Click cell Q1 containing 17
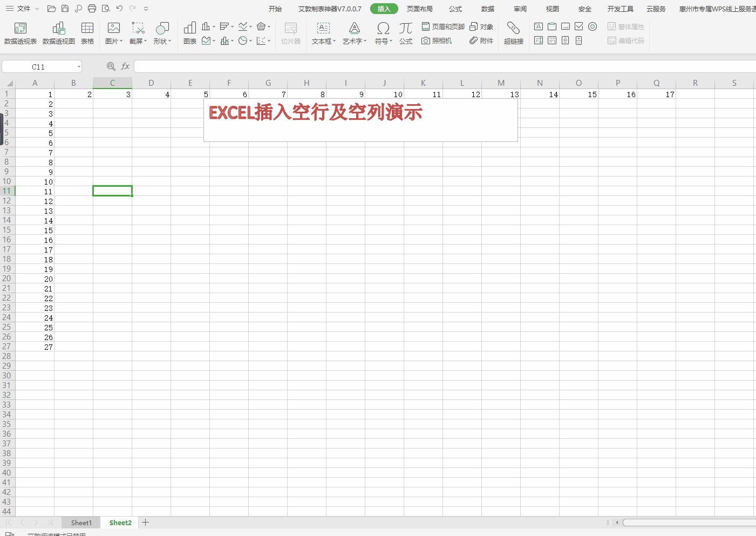The height and width of the screenshot is (536, 756). click(656, 94)
